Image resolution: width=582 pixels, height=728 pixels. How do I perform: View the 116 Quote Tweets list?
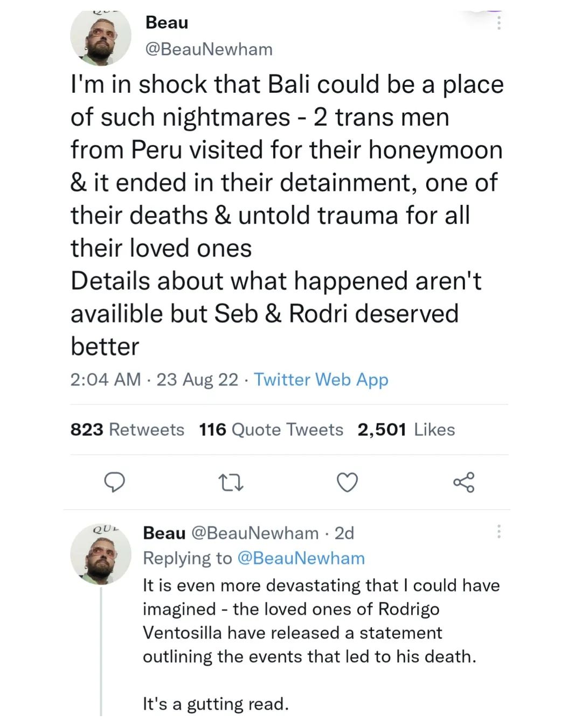271,430
